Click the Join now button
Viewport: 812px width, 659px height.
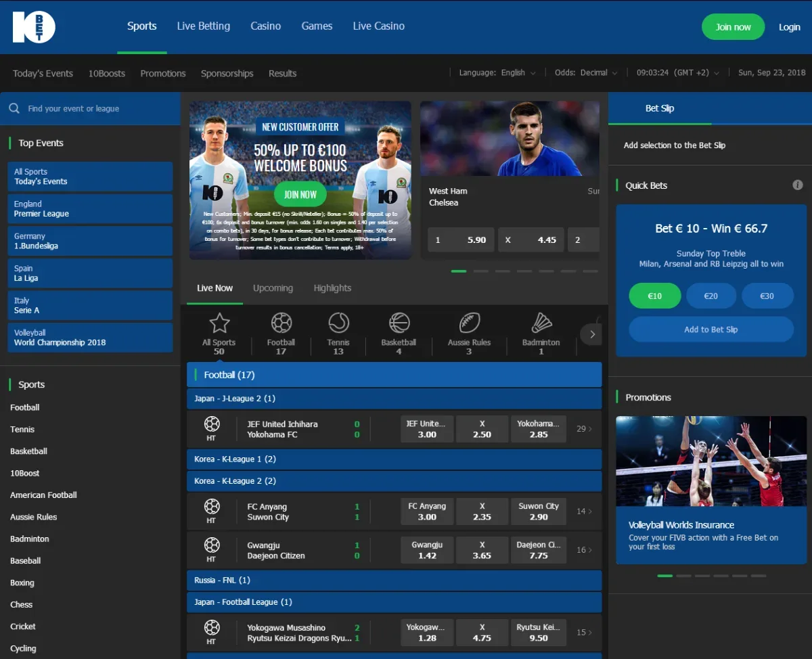734,27
